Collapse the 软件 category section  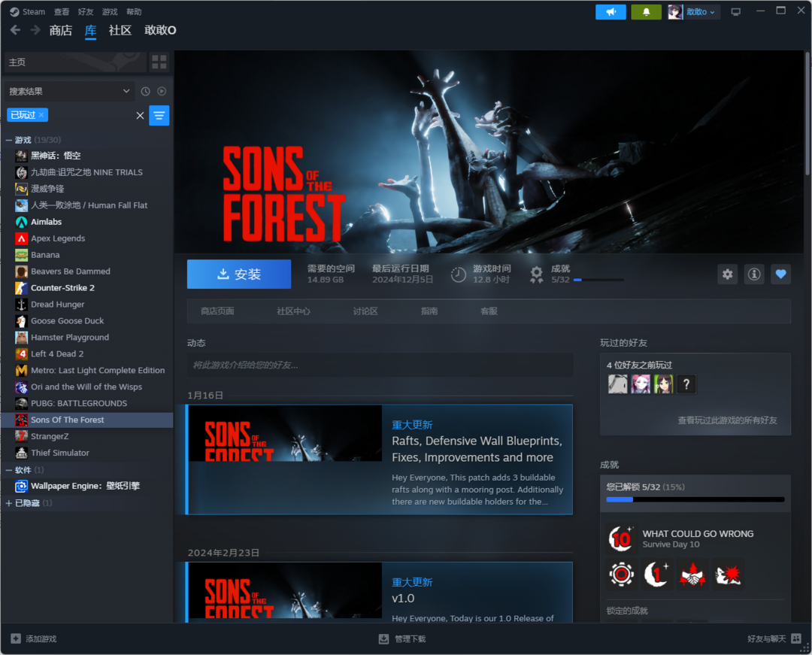point(8,470)
